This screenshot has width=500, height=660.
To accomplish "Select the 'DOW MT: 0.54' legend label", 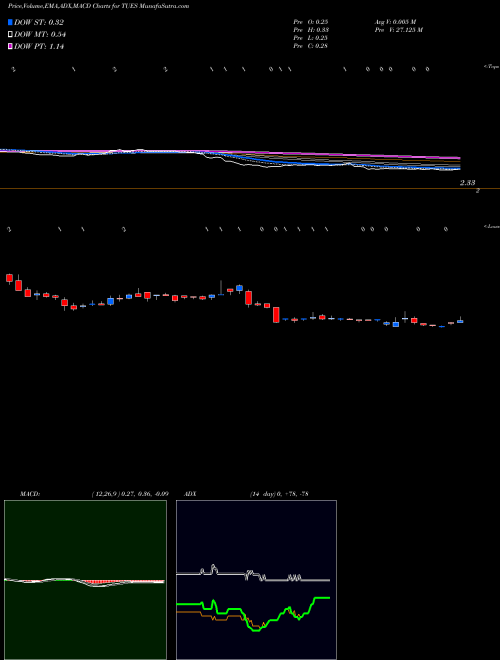I will point(40,35).
